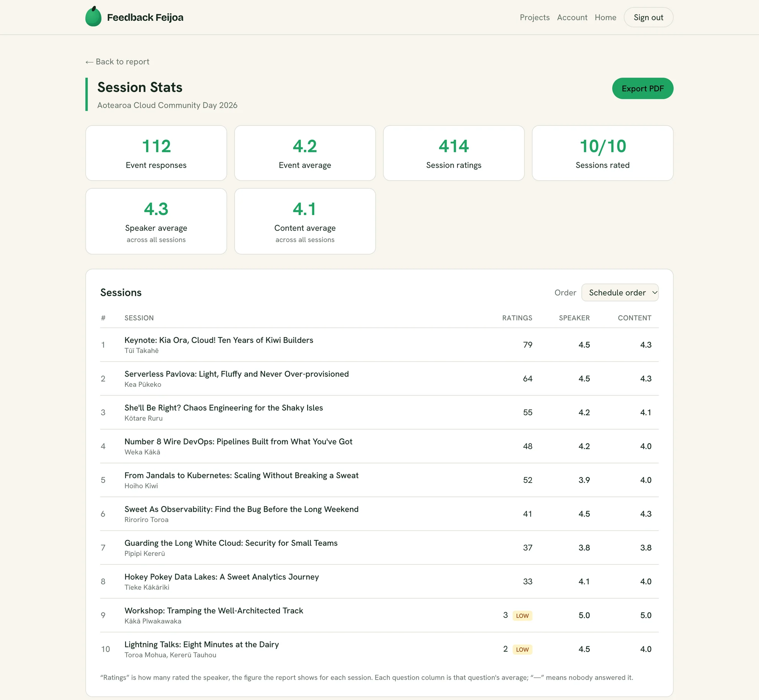Click the Sessions section heading
Image resolution: width=759 pixels, height=700 pixels.
(x=121, y=293)
